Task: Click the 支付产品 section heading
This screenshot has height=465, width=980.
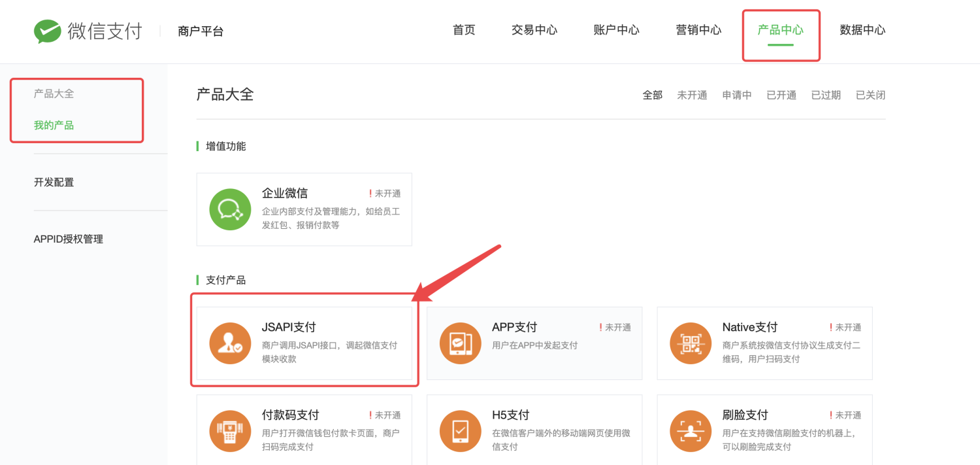Action: (x=226, y=280)
